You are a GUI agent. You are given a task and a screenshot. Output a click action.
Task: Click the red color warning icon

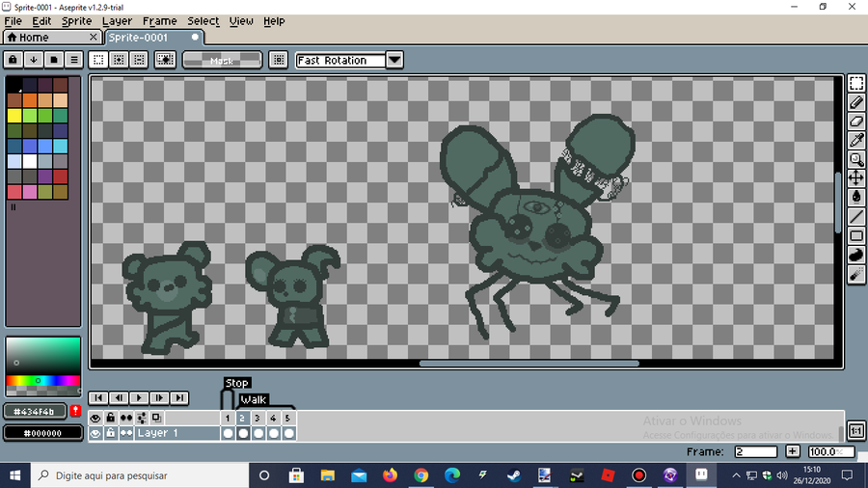(76, 411)
